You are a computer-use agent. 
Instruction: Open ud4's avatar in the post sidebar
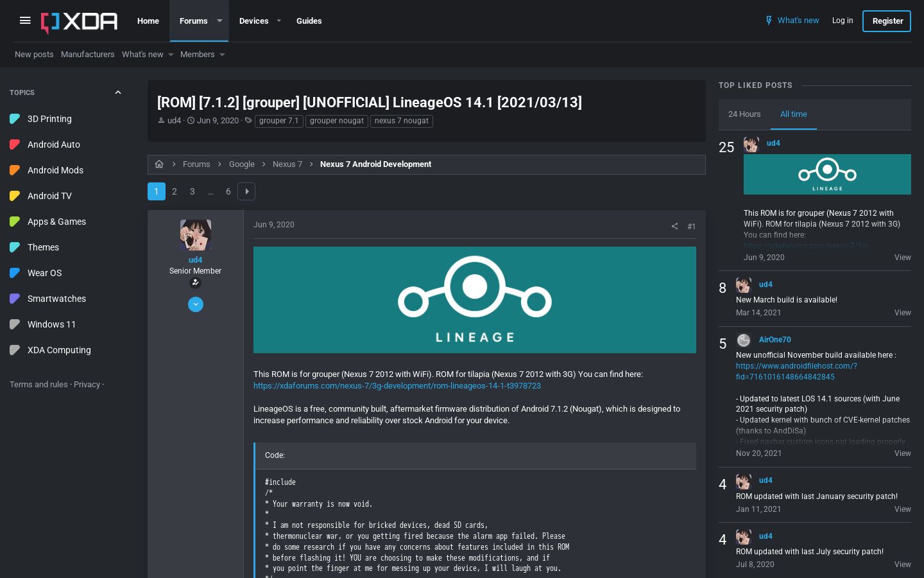(x=196, y=235)
